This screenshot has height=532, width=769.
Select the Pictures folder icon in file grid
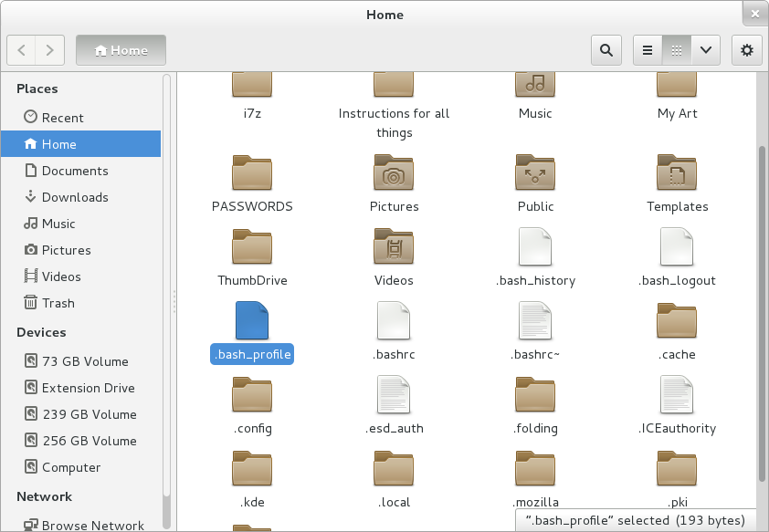click(394, 172)
